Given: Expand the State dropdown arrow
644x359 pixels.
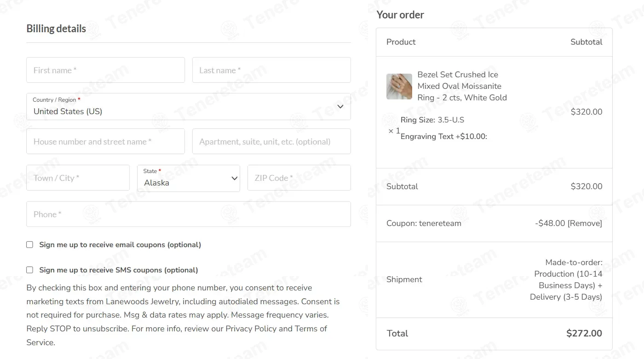Looking at the screenshot, I should pyautogui.click(x=234, y=179).
